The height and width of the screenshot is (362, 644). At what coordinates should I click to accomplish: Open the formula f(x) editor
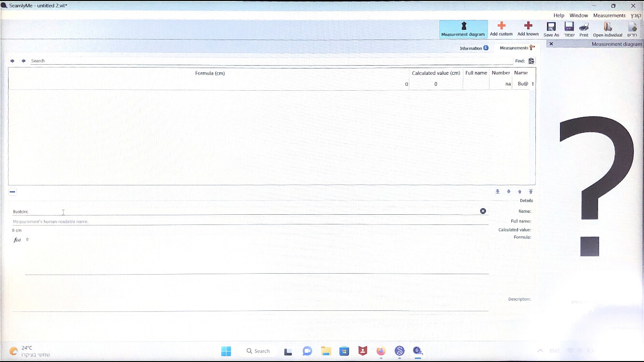tap(17, 240)
